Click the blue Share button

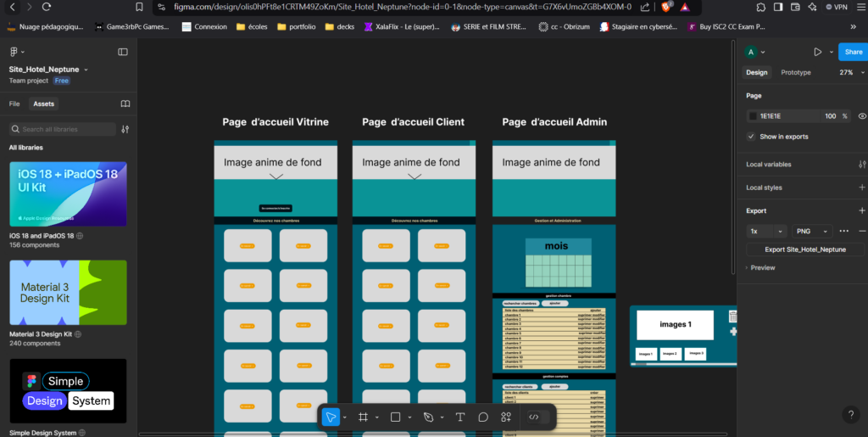[853, 52]
